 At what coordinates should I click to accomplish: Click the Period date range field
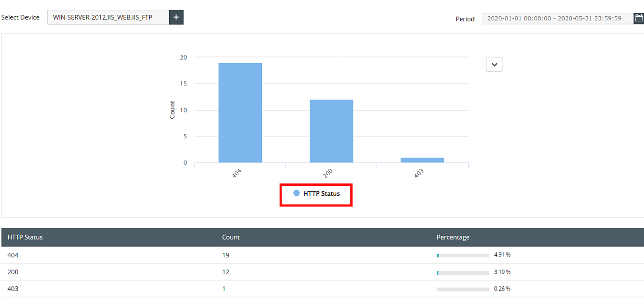[557, 18]
